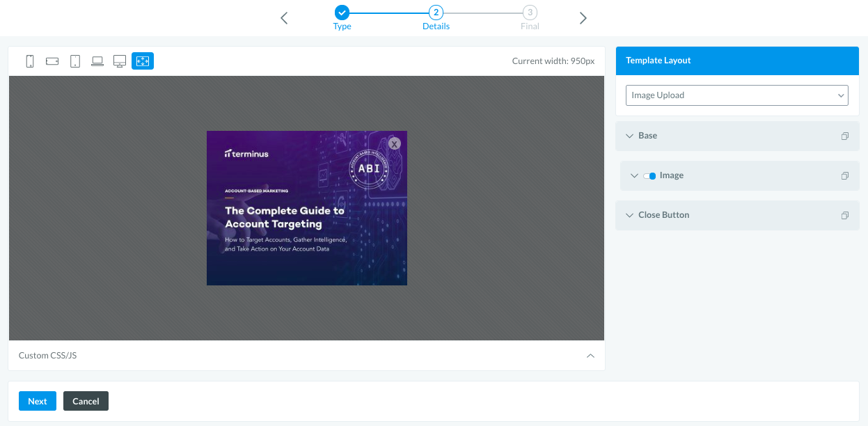
Task: Switch to tablet preview size
Action: [x=75, y=61]
